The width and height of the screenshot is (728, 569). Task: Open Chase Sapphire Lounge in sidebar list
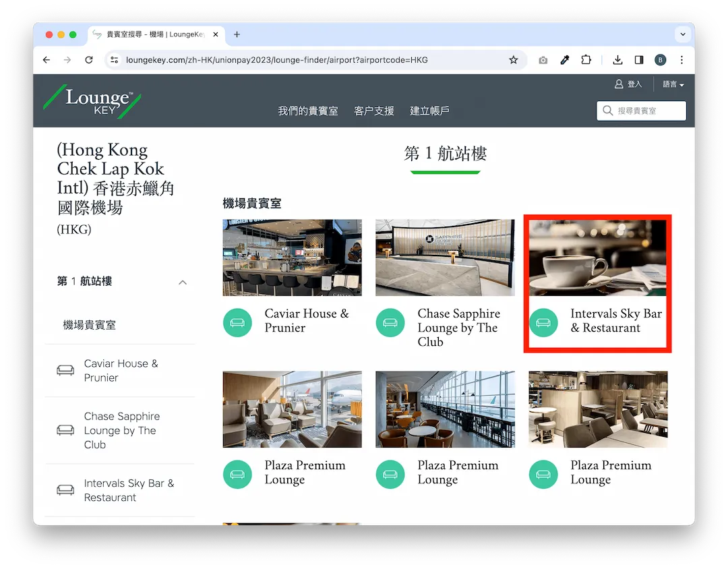pyautogui.click(x=121, y=431)
